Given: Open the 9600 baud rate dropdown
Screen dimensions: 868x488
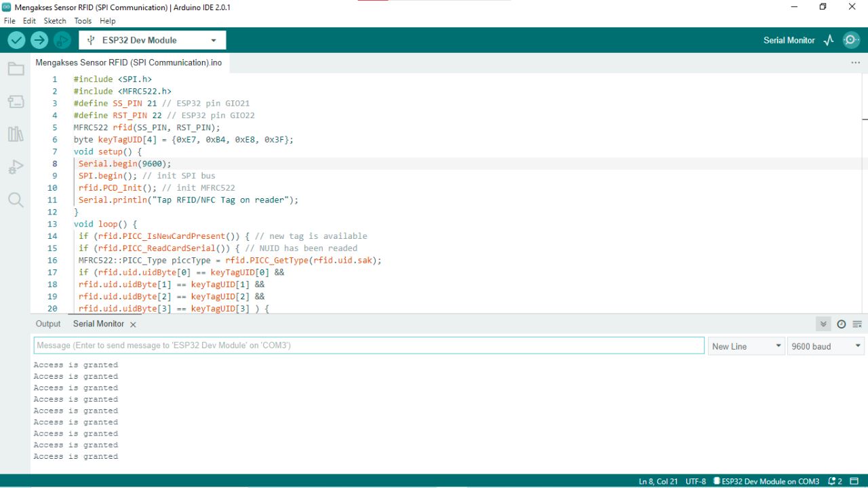Looking at the screenshot, I should tap(825, 345).
